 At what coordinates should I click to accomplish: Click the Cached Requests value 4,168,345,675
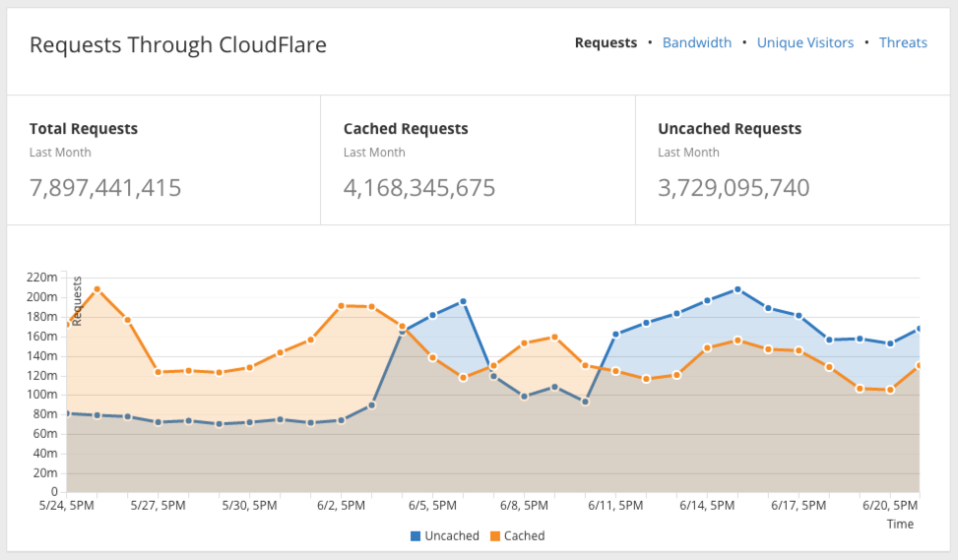tap(419, 187)
